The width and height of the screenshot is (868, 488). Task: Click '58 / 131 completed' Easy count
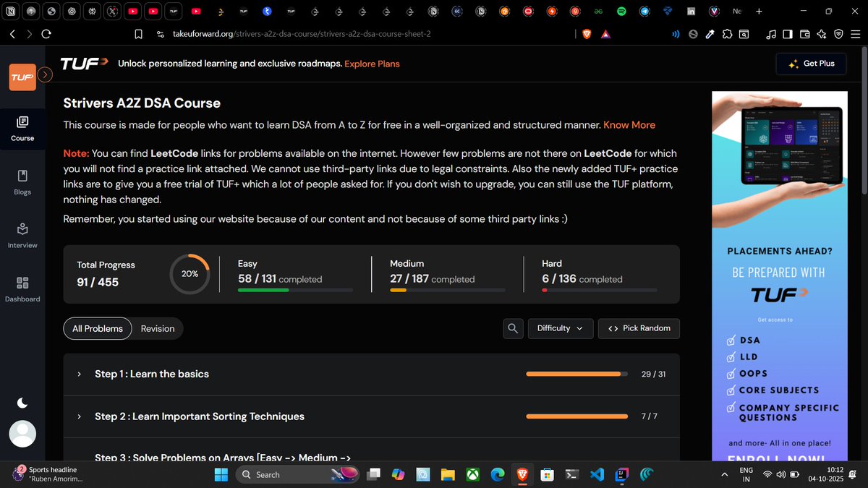(x=280, y=279)
